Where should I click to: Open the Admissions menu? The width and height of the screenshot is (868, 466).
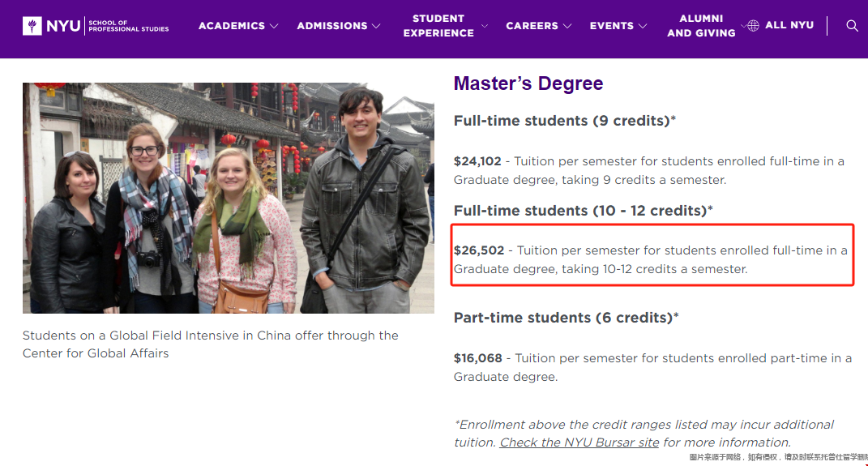pyautogui.click(x=331, y=26)
